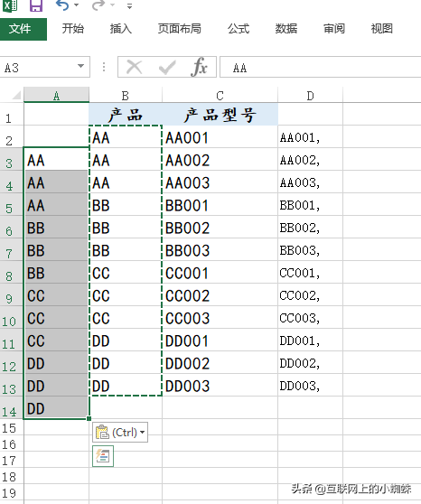
Task: Select cell C7 with BB003
Action: pyautogui.click(x=220, y=250)
